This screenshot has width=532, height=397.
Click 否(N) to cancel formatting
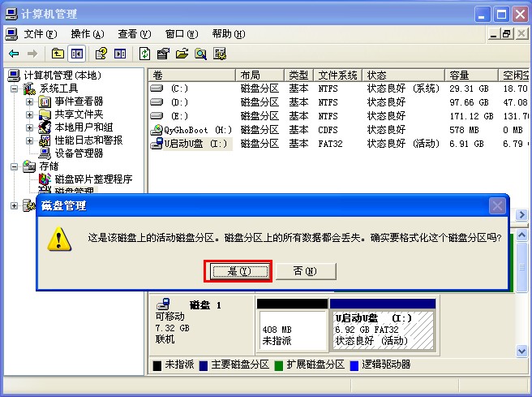coord(306,271)
